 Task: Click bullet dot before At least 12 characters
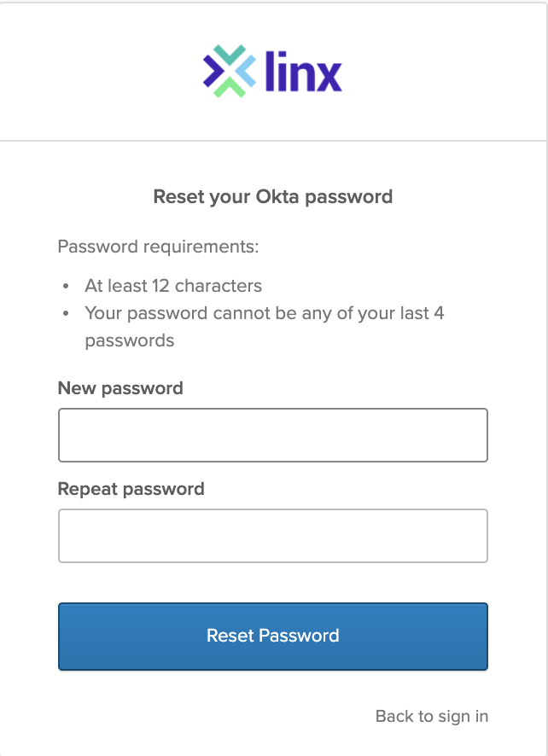tap(67, 287)
